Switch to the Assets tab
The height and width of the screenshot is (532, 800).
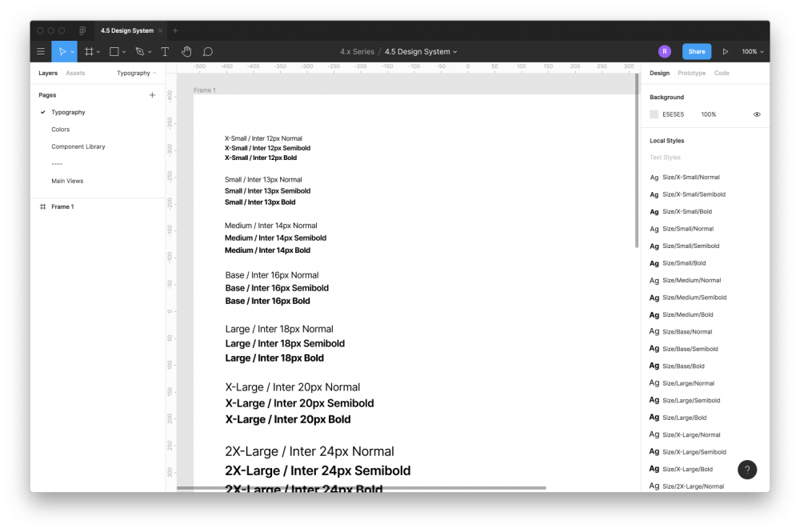pyautogui.click(x=75, y=73)
